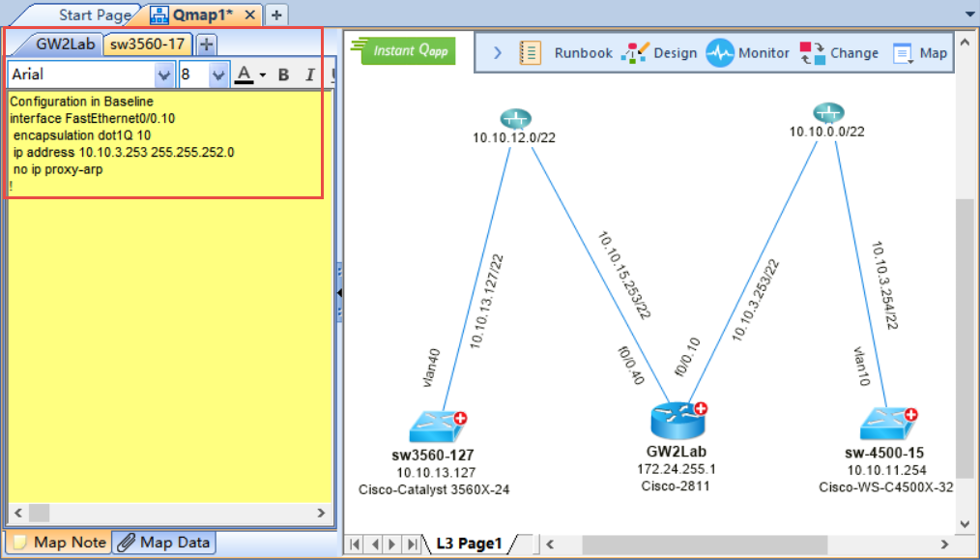Switch to the Start Page tab
This screenshot has width=980, height=560.
95,15
